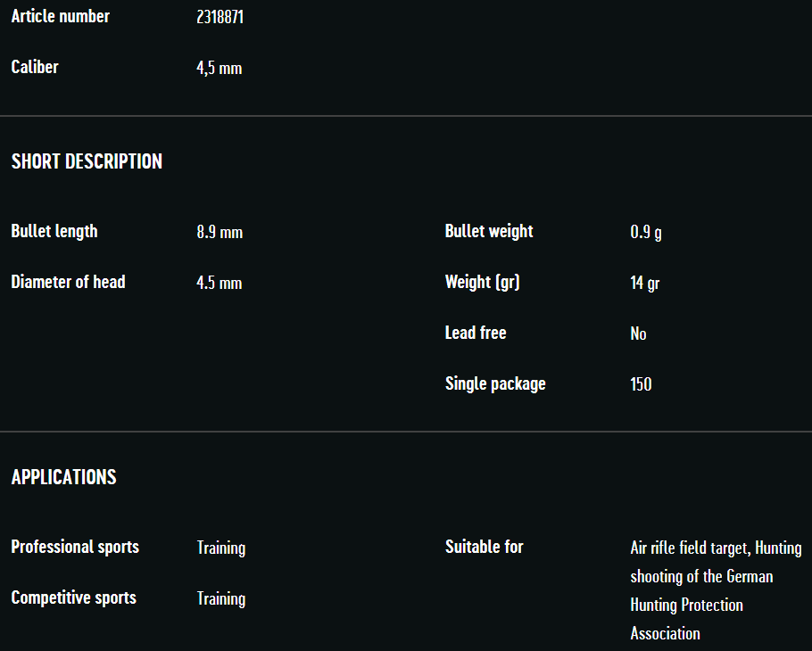
Task: Select the single package value 150
Action: tap(641, 384)
